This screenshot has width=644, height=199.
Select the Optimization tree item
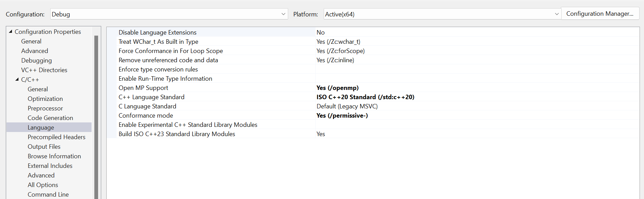(x=45, y=98)
